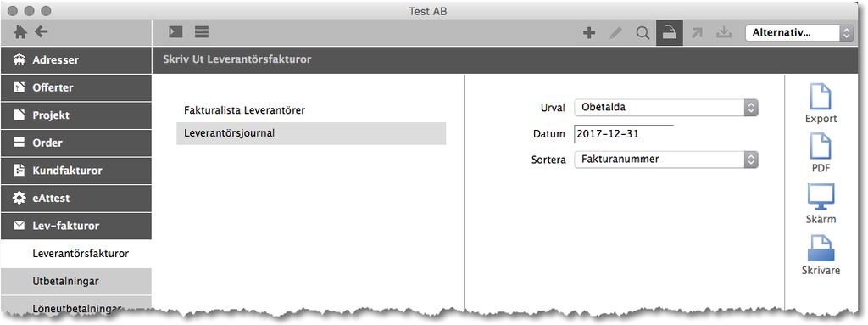
Task: Go back using the left arrow icon
Action: [x=42, y=31]
